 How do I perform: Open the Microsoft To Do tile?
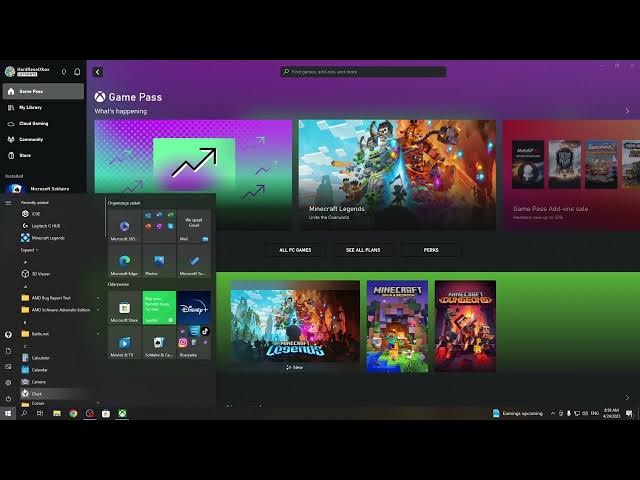point(194,261)
